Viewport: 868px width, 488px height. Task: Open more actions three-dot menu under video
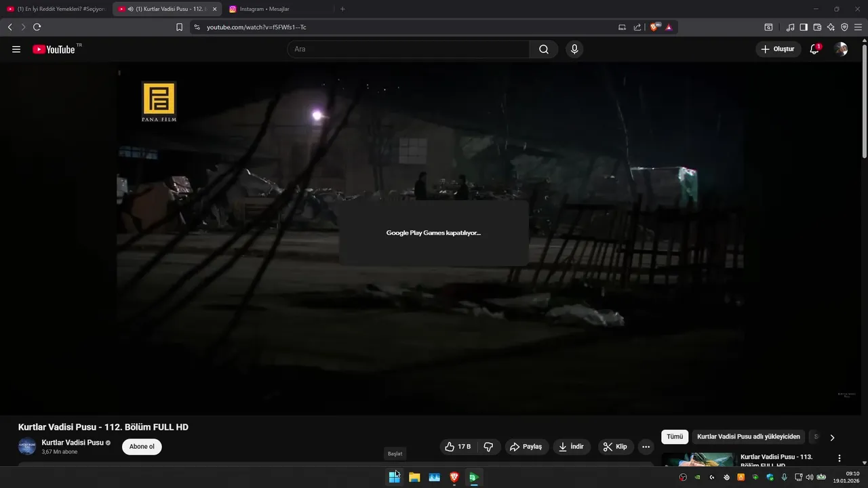pos(646,447)
